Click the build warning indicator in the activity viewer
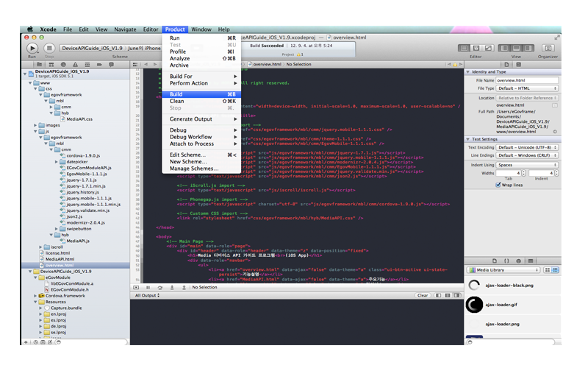Viewport: 588px width, 368px height. click(x=300, y=54)
